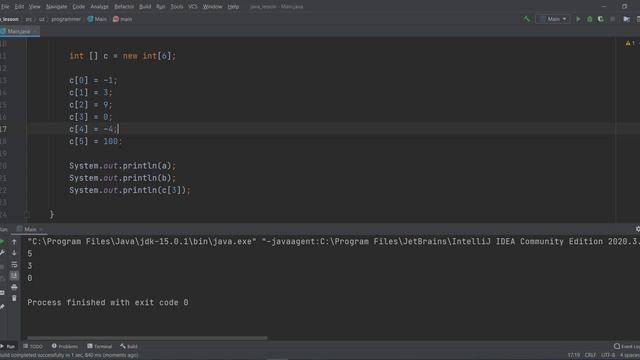Click line c[5] = 100; in the editor
640x360 pixels.
pyautogui.click(x=96, y=141)
